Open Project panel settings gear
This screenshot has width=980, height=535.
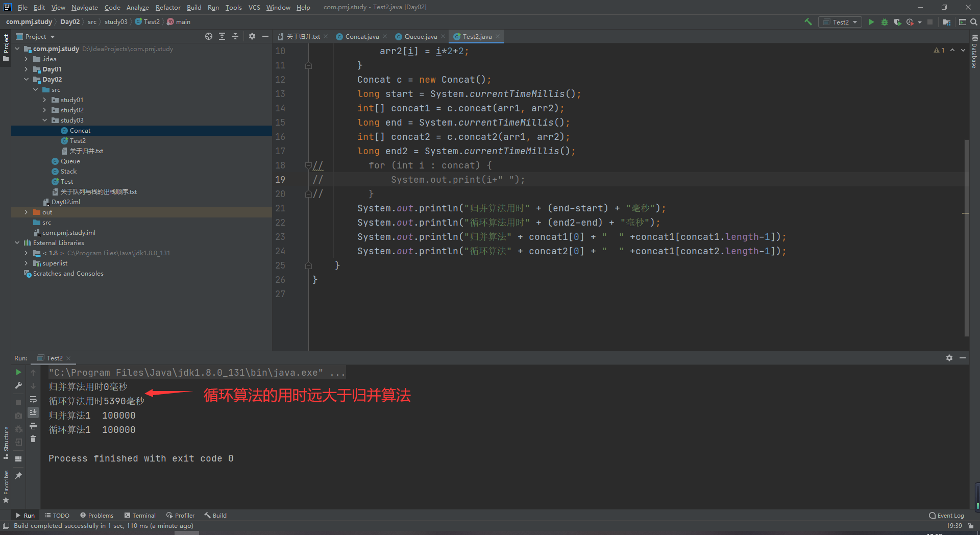click(x=252, y=36)
